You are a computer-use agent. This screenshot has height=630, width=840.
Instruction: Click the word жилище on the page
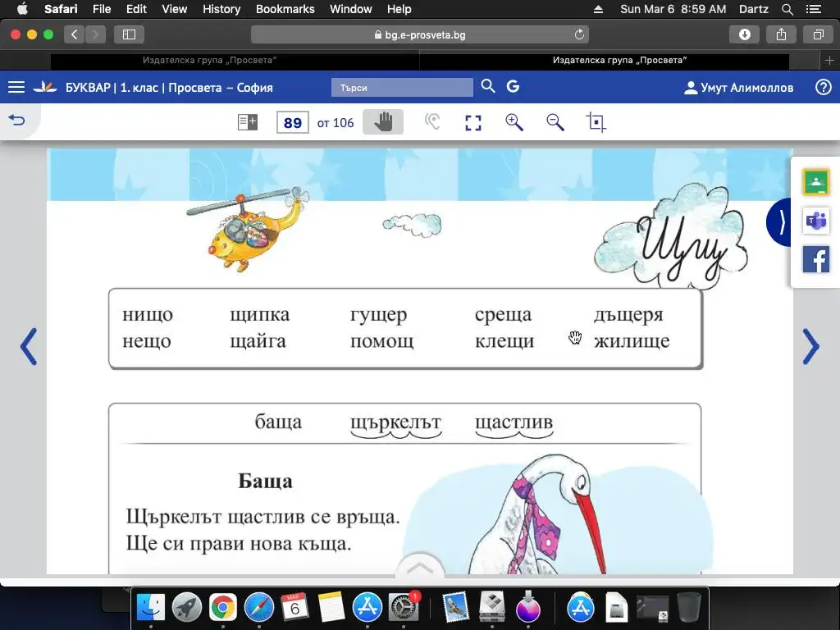[x=632, y=340]
